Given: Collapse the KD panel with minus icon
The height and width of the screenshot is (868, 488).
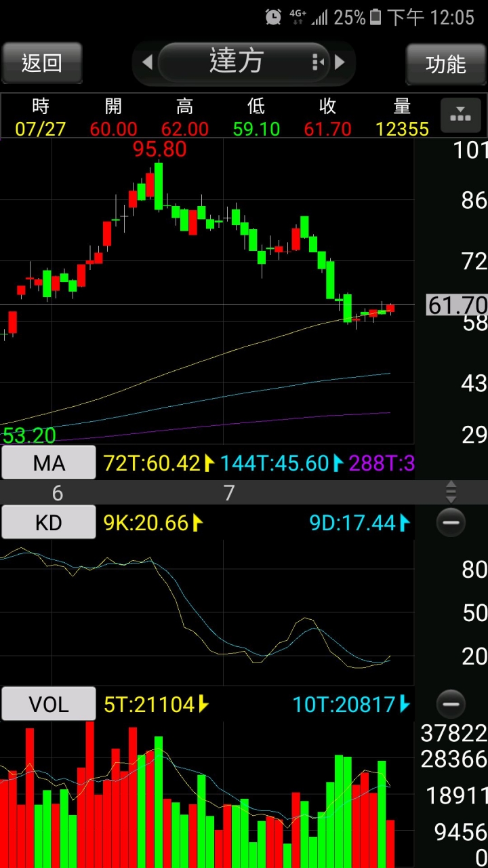Looking at the screenshot, I should coord(451,522).
